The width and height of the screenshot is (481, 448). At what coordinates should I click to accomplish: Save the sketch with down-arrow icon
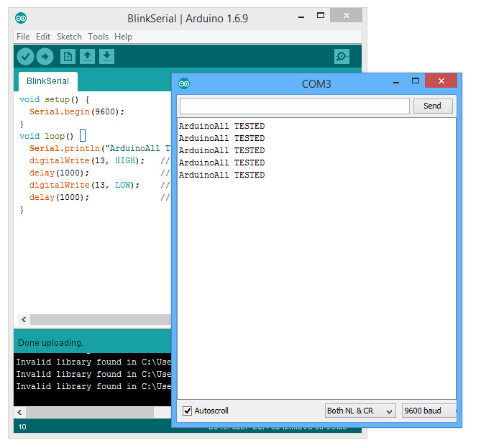[106, 57]
